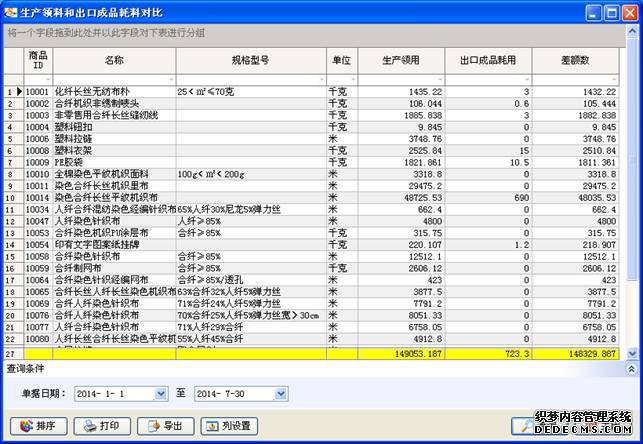Click the 差额数 column header
The height and width of the screenshot is (444, 643).
pyautogui.click(x=574, y=60)
